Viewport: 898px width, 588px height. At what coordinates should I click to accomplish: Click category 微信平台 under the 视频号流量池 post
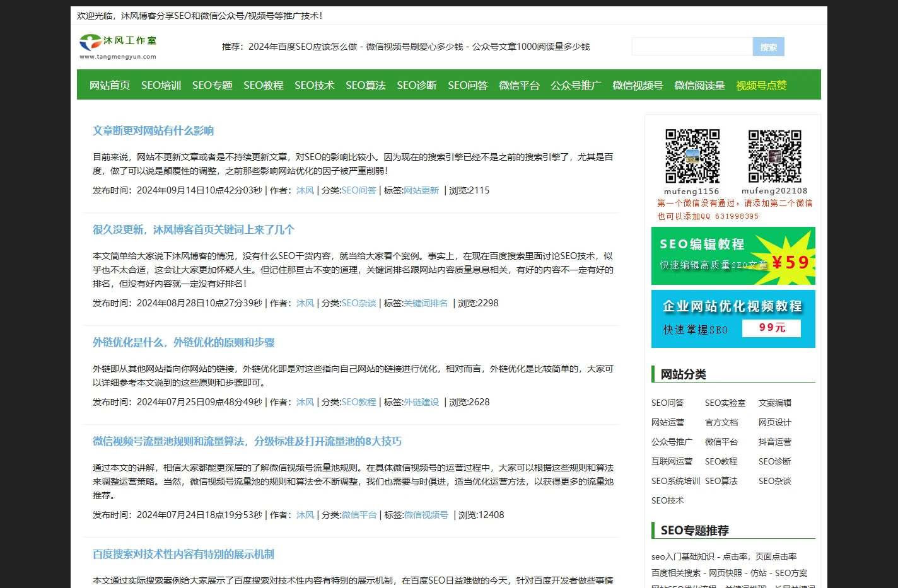359,515
